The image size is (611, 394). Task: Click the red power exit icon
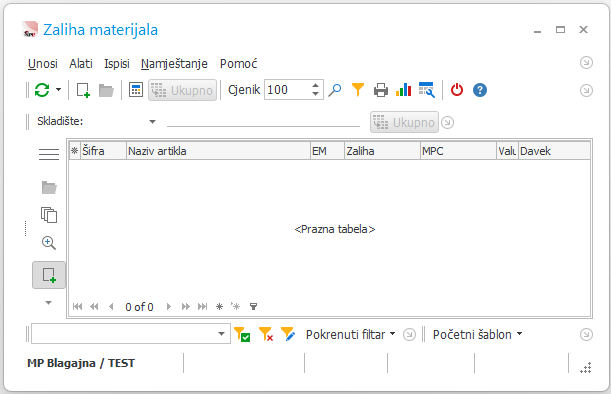tap(457, 90)
